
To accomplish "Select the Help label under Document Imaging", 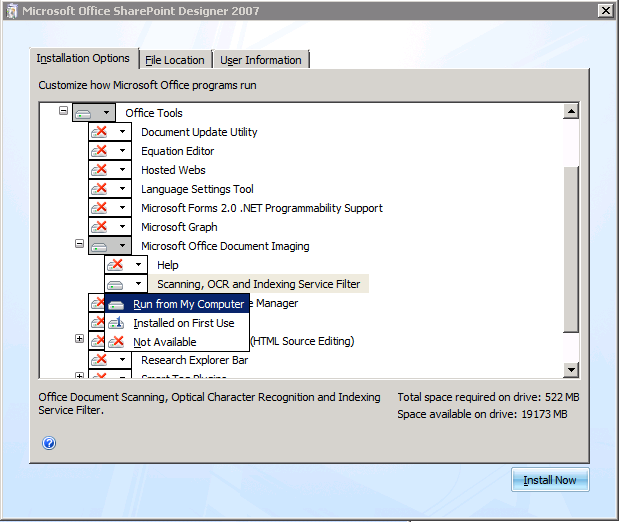I will coord(168,265).
